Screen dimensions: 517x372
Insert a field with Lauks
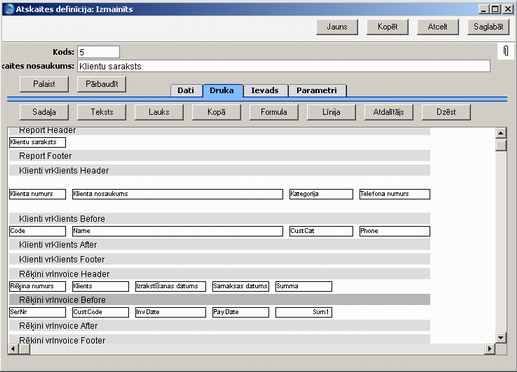pos(159,112)
